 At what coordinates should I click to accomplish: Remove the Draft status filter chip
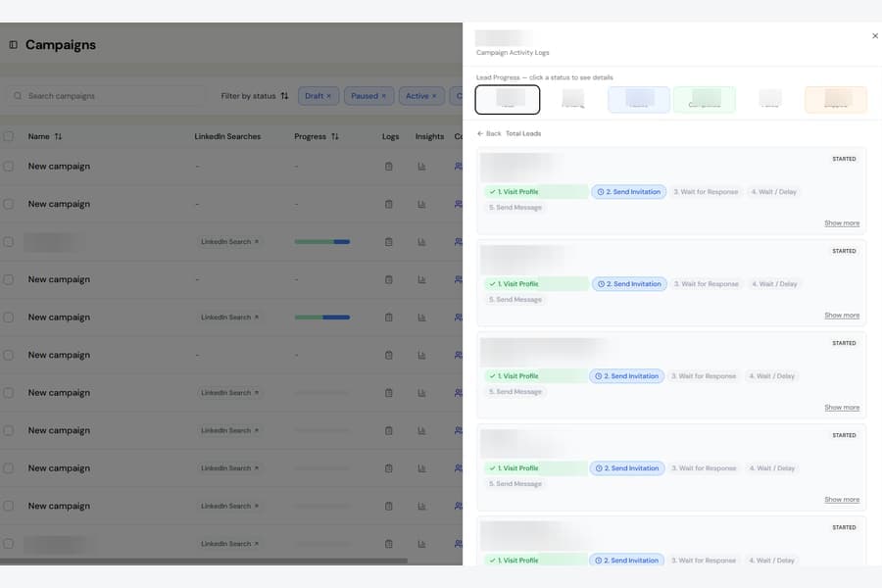[329, 96]
